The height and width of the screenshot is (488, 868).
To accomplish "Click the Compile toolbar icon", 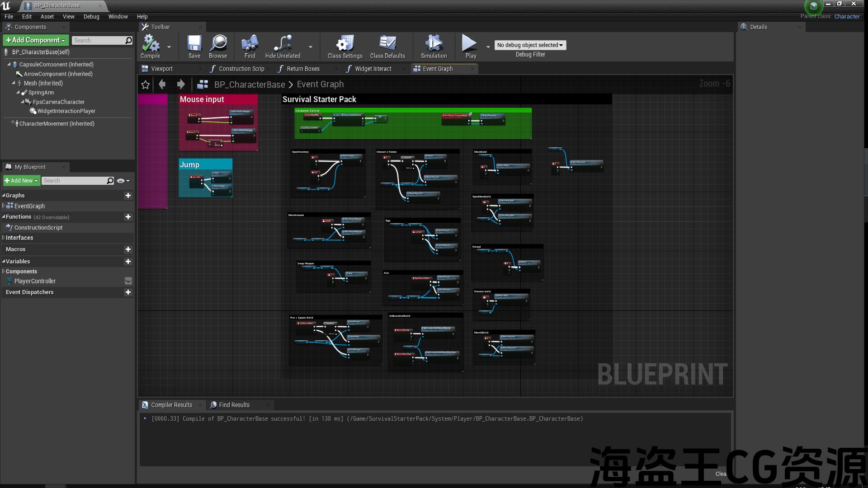I will click(x=151, y=43).
